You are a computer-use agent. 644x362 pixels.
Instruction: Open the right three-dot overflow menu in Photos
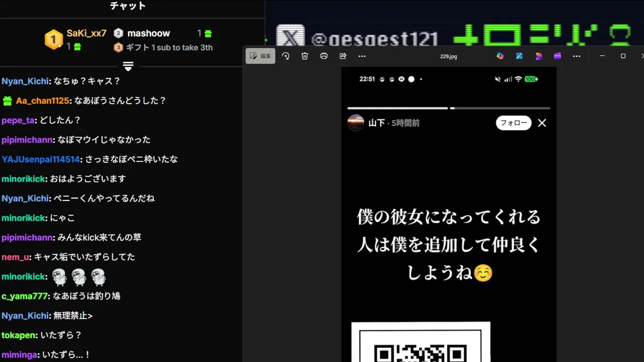[577, 56]
